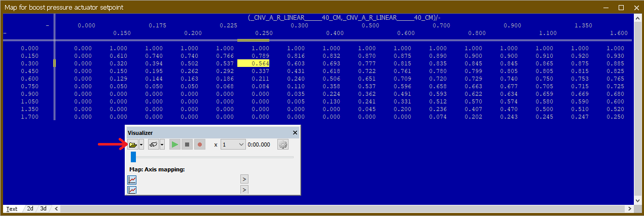Click the first axis mapping chart icon
644x216 pixels.
pyautogui.click(x=132, y=179)
